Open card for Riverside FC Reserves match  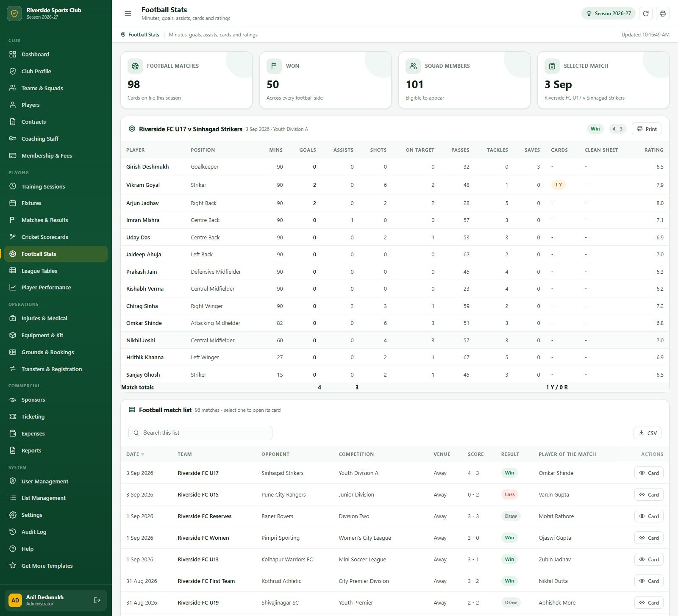coord(648,516)
